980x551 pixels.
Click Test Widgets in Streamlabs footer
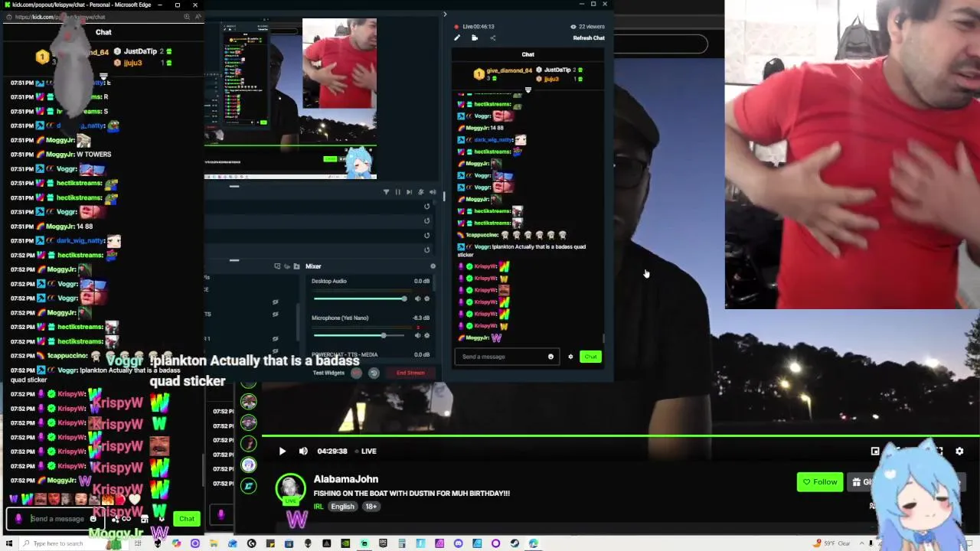click(x=328, y=373)
